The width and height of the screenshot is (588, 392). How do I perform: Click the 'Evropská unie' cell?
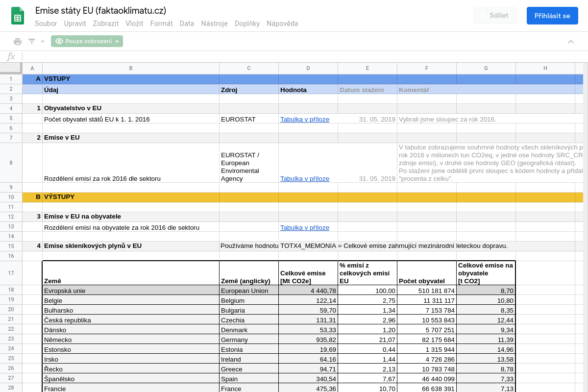click(x=131, y=291)
